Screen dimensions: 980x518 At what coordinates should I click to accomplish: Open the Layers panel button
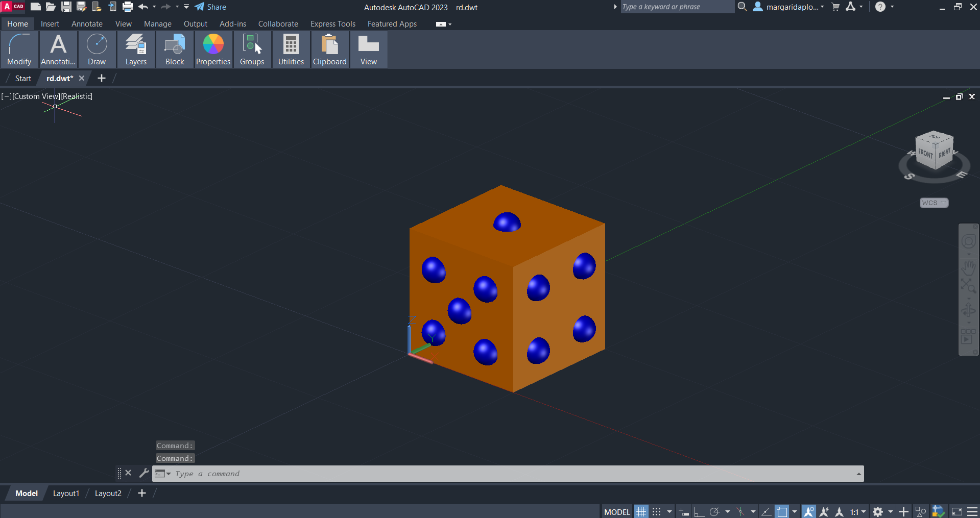click(x=136, y=50)
